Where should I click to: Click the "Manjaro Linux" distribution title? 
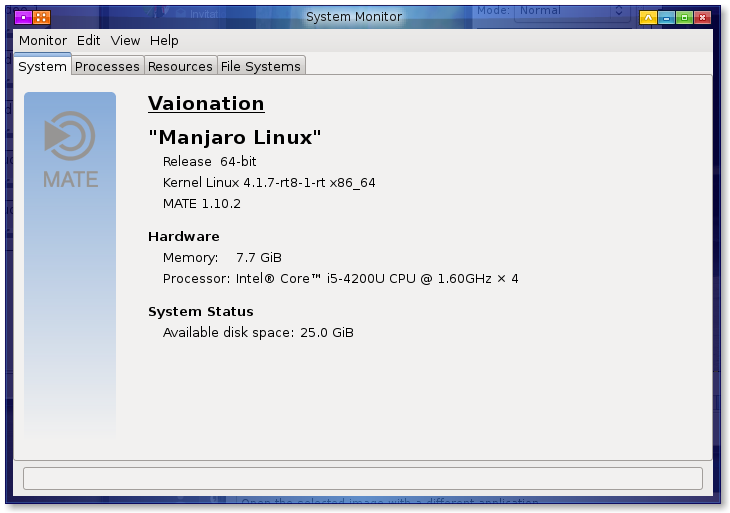point(235,137)
